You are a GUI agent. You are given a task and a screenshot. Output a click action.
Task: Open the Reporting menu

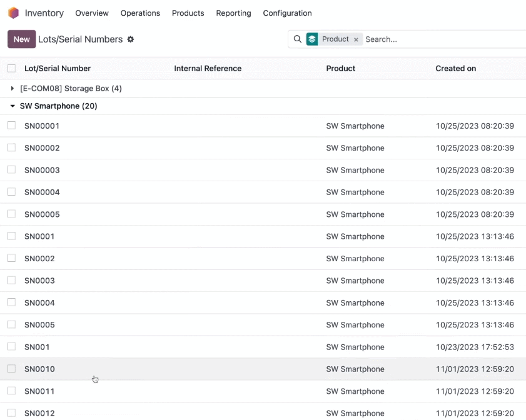click(x=233, y=13)
